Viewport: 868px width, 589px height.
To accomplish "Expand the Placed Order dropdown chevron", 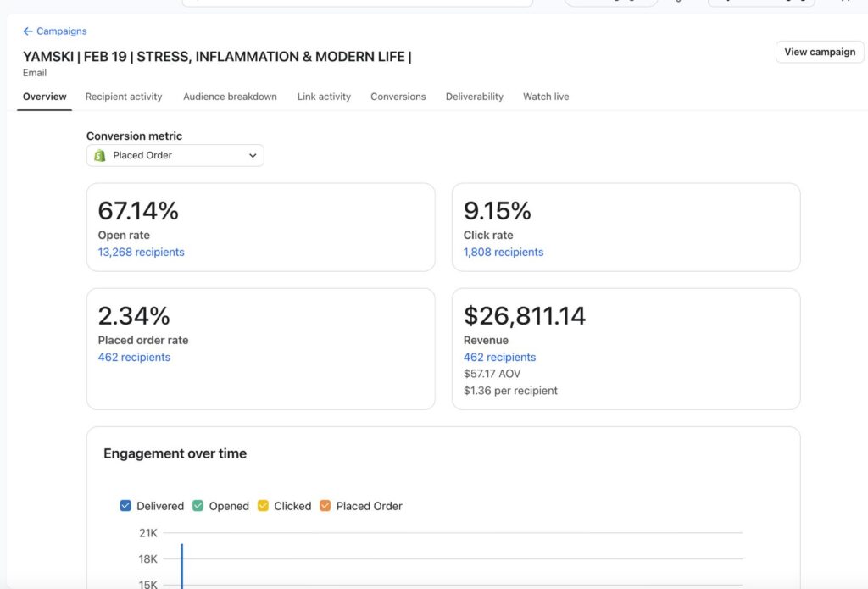I will (x=252, y=156).
